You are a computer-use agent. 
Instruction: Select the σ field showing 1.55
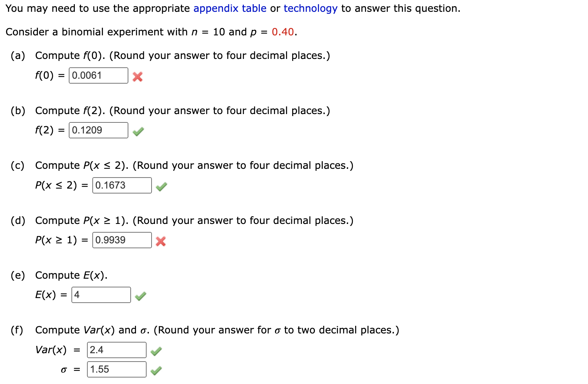click(116, 369)
